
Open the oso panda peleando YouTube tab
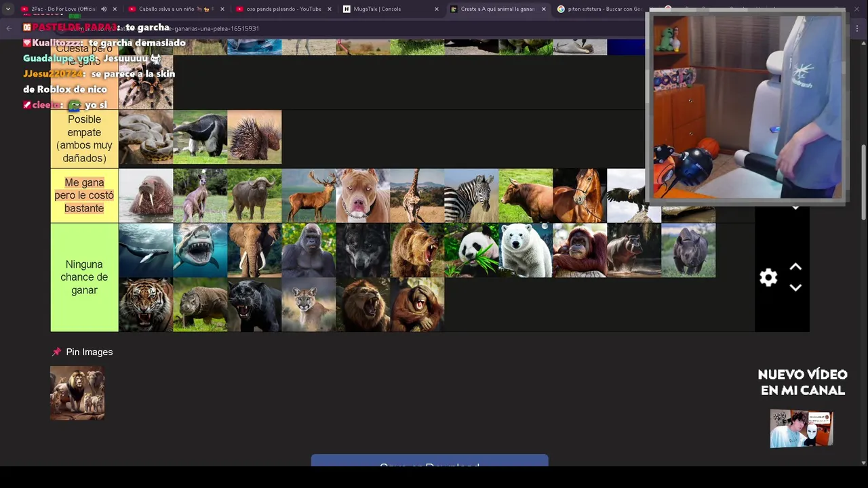(x=283, y=9)
